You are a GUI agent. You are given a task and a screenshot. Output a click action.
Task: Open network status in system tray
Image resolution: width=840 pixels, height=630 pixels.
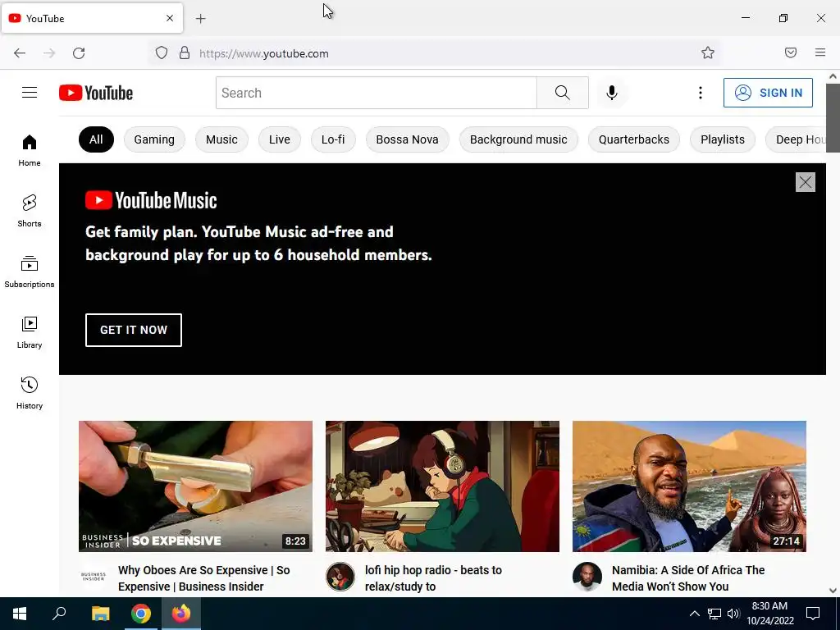(x=714, y=614)
